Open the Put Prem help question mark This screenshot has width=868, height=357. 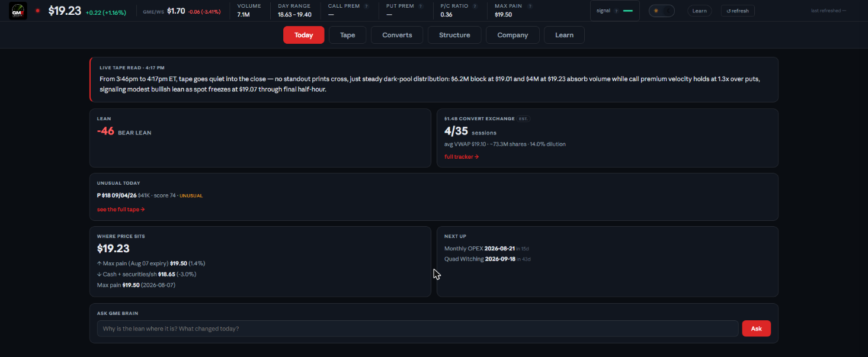tap(420, 6)
